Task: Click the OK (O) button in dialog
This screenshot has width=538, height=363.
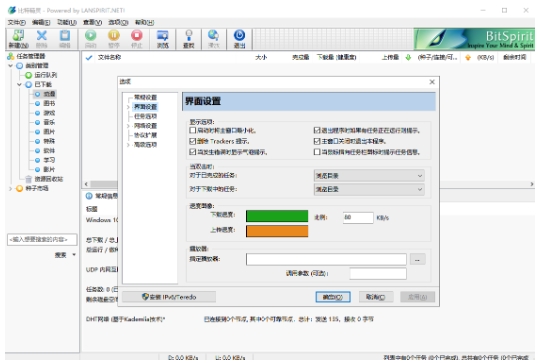Action: (333, 297)
